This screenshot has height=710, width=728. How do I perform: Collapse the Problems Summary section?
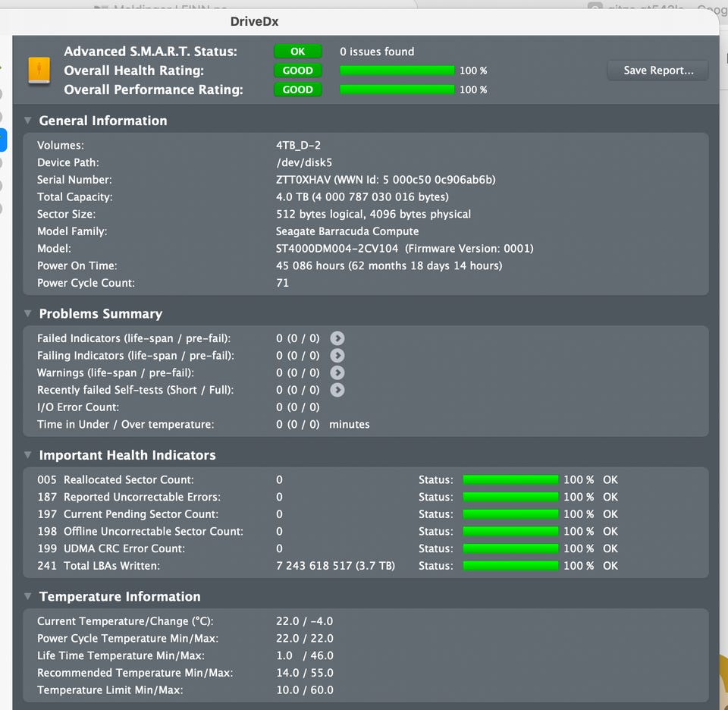pyautogui.click(x=28, y=314)
